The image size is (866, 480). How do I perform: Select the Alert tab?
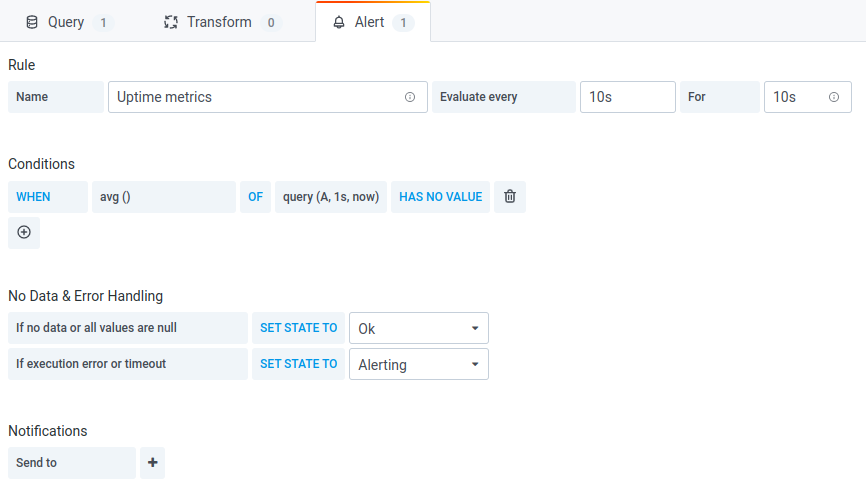[x=373, y=22]
